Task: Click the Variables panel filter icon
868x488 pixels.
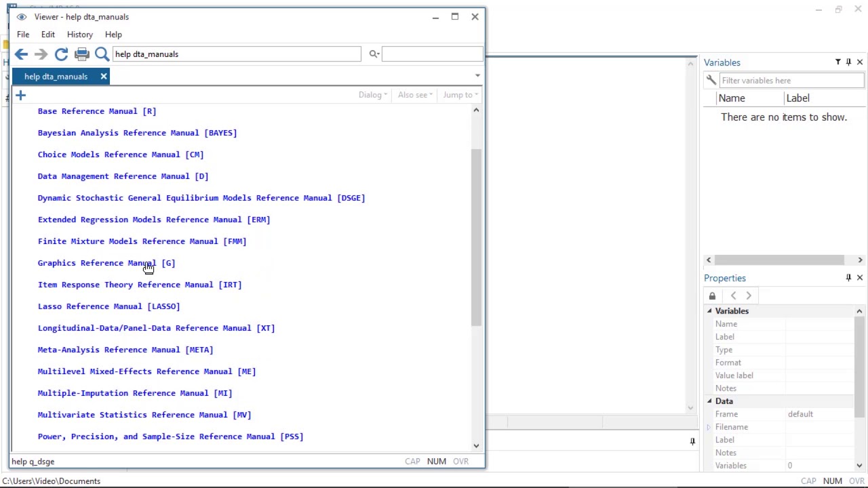Action: click(x=837, y=62)
